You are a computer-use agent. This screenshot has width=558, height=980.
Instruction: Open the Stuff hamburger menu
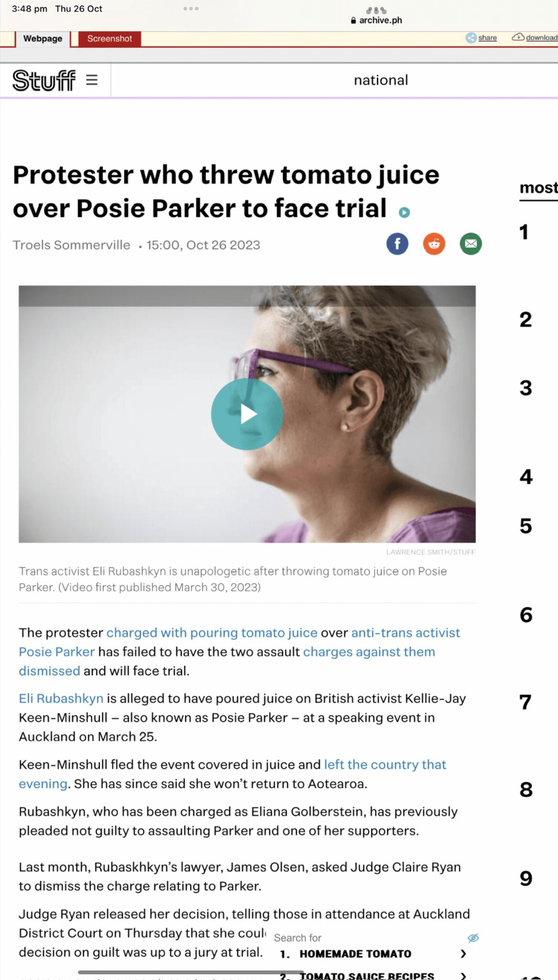coord(92,80)
